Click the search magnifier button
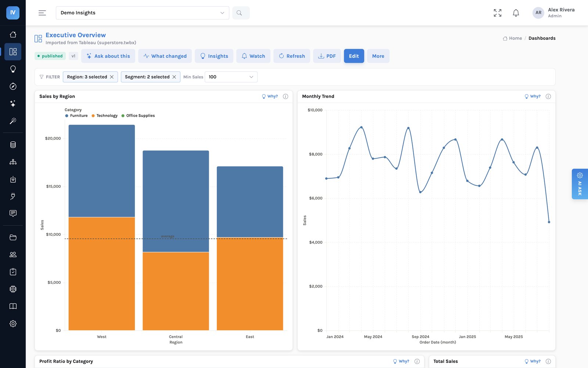 pos(241,13)
